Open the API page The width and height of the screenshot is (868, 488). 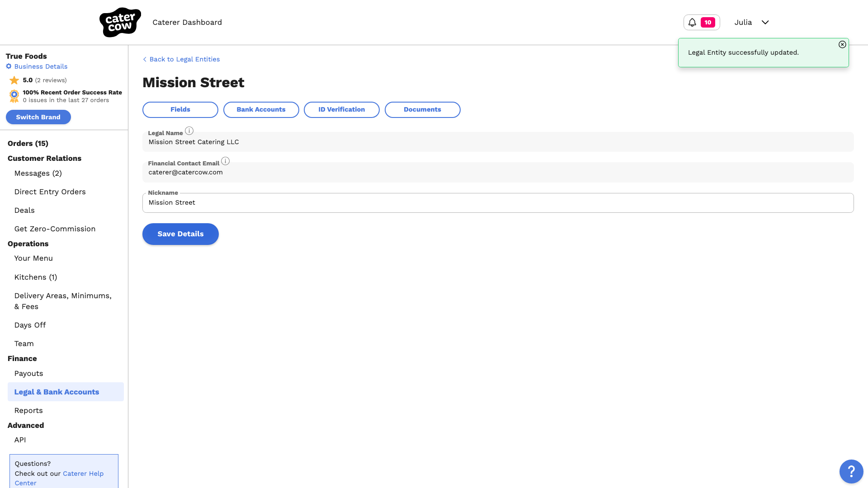tap(20, 440)
